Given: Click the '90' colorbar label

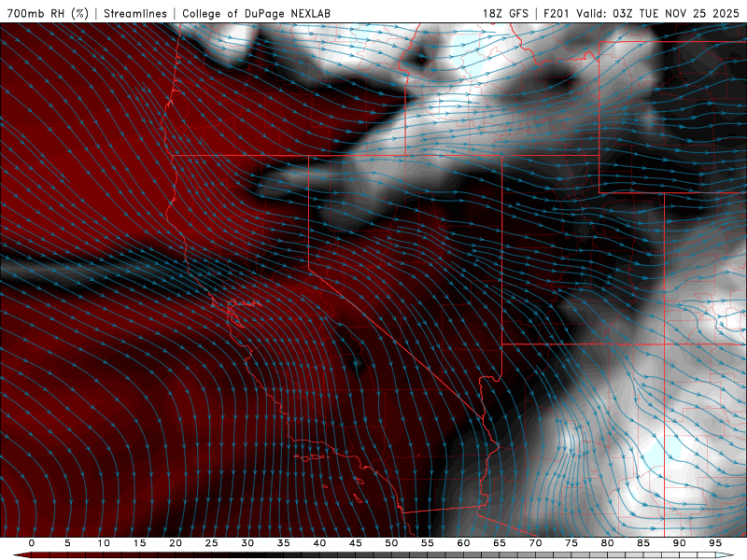Looking at the screenshot, I should pos(679,543).
